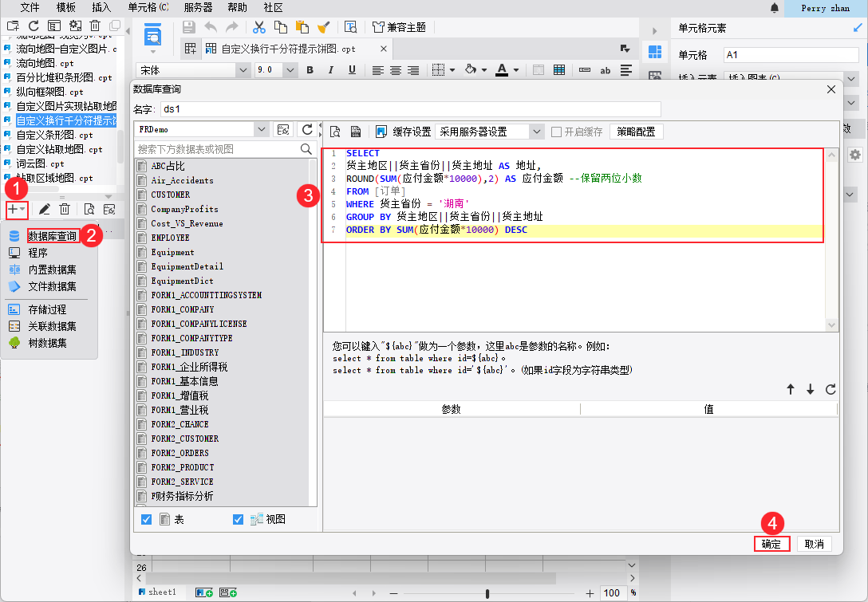Click the refresh icon in file panel toolbar

point(34,26)
